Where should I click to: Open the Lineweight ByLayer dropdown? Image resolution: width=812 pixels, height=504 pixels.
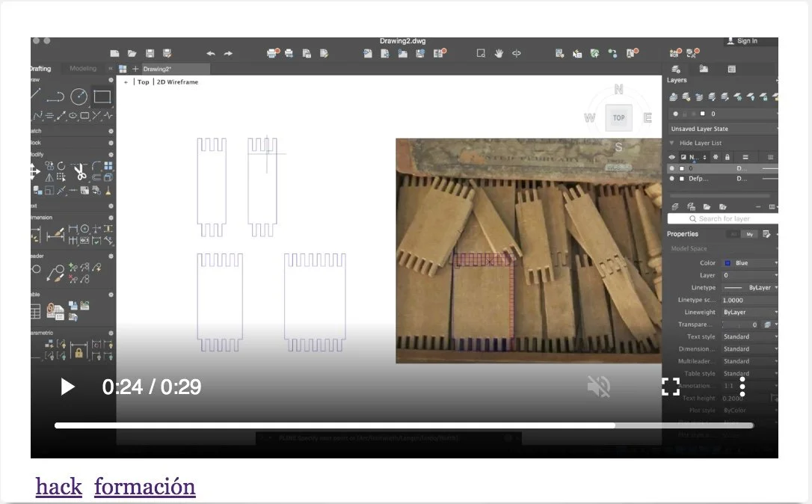tap(750, 313)
